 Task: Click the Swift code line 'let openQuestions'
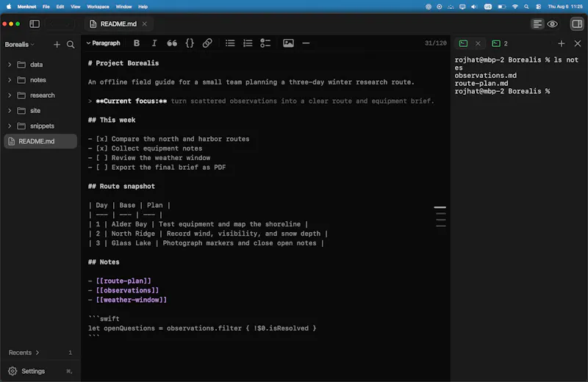coord(202,328)
